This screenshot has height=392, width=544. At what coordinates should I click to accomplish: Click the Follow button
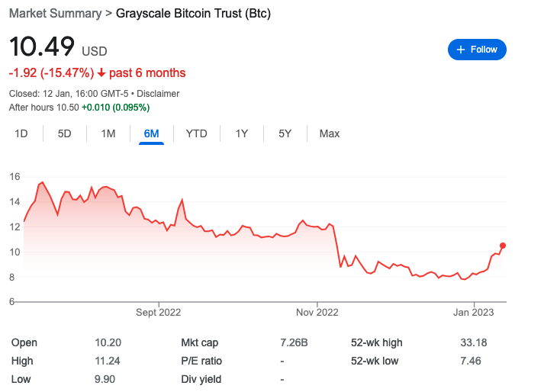(x=477, y=50)
